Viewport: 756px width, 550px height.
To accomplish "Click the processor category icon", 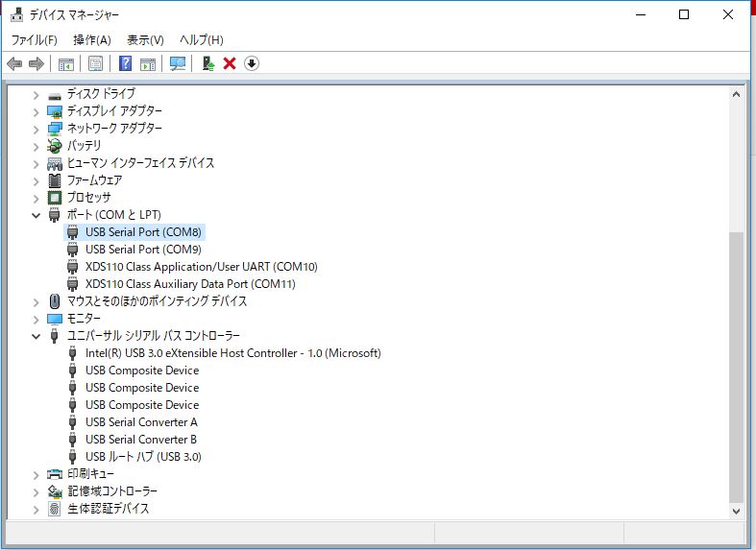I will click(x=55, y=198).
